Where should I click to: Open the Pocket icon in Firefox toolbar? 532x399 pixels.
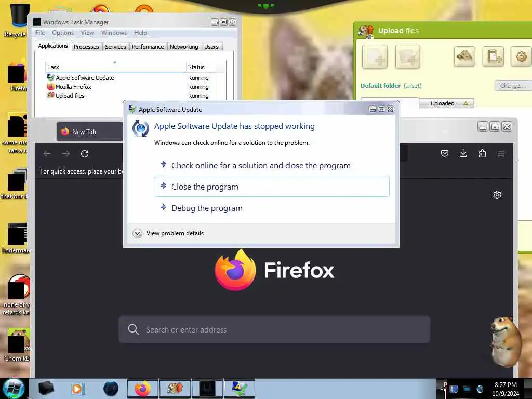pyautogui.click(x=445, y=153)
